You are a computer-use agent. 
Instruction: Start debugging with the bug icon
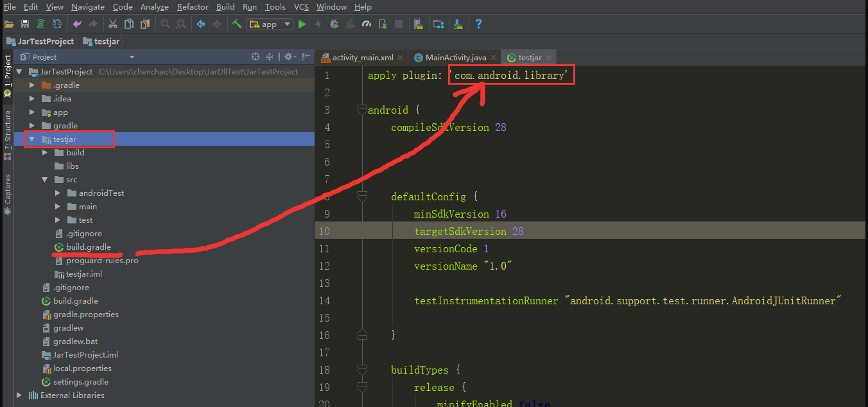point(334,24)
